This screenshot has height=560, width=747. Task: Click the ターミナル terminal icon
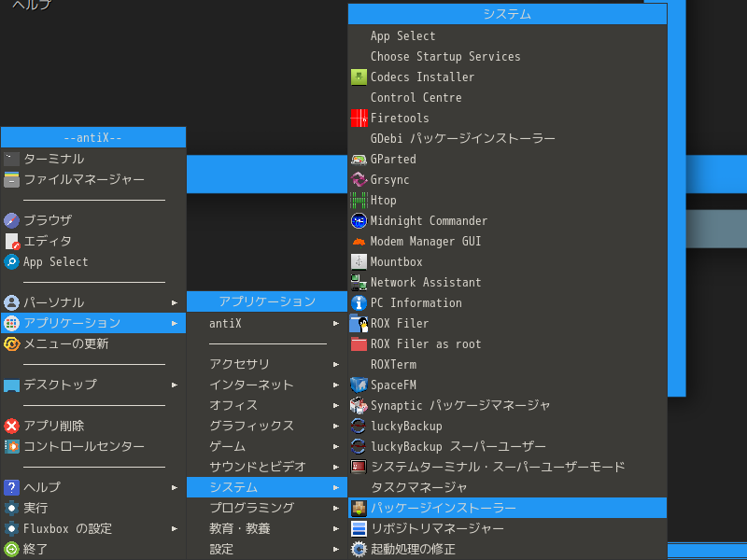pos(11,159)
